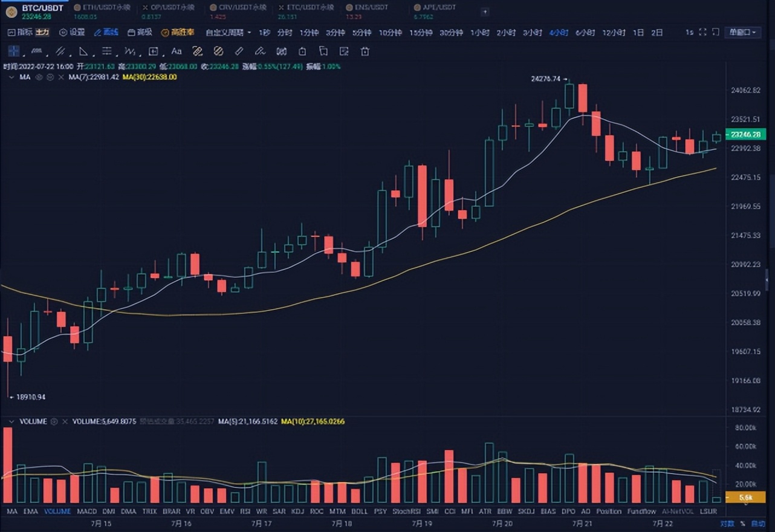Select the wave pattern drawing tool

pos(129,51)
